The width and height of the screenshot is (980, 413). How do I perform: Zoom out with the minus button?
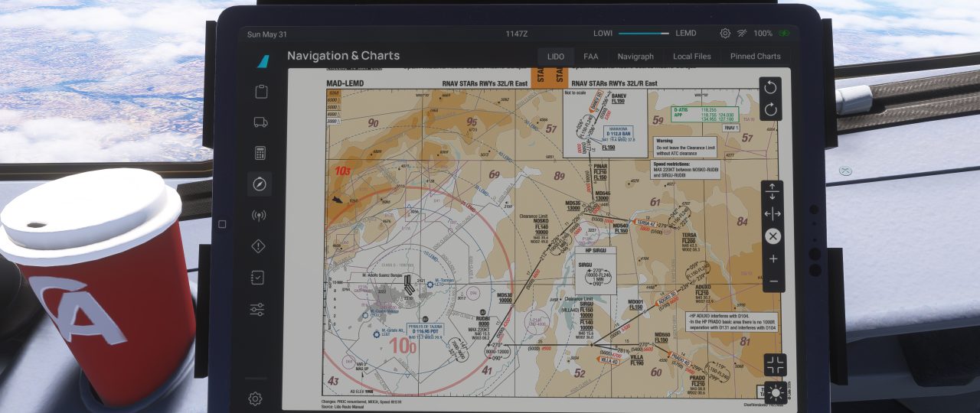pos(773,281)
